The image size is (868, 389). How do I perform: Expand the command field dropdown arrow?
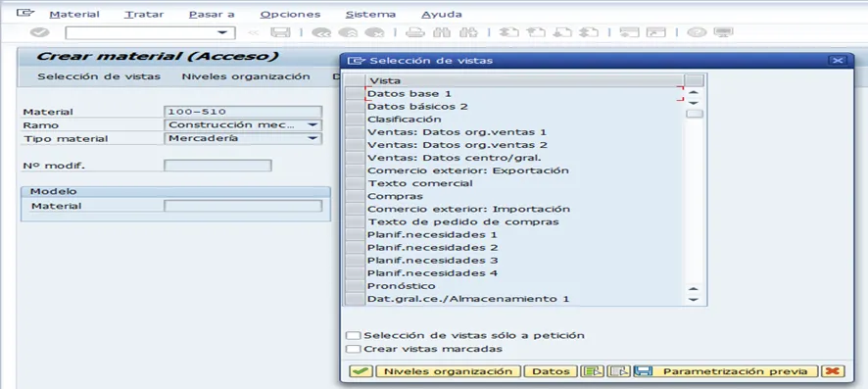[x=222, y=32]
